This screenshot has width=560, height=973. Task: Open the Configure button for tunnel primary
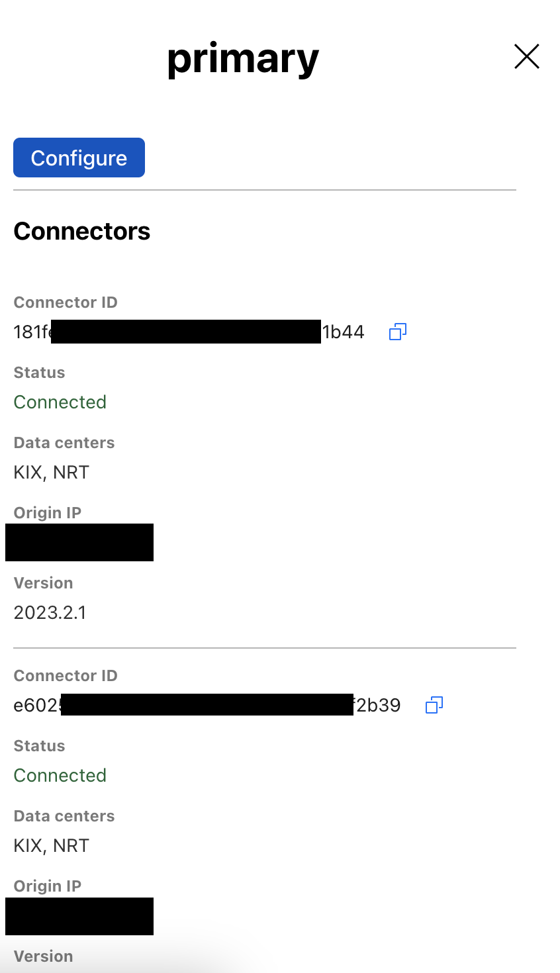79,158
